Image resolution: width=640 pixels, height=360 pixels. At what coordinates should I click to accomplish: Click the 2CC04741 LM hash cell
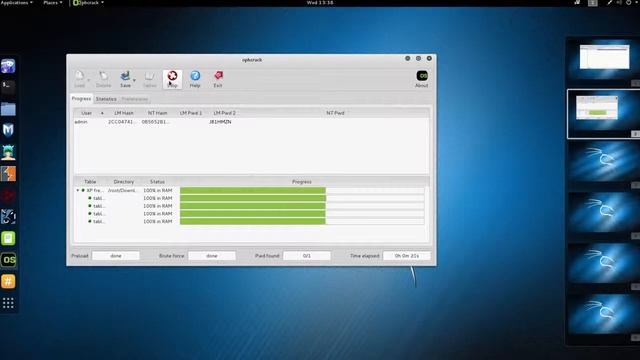coord(120,122)
